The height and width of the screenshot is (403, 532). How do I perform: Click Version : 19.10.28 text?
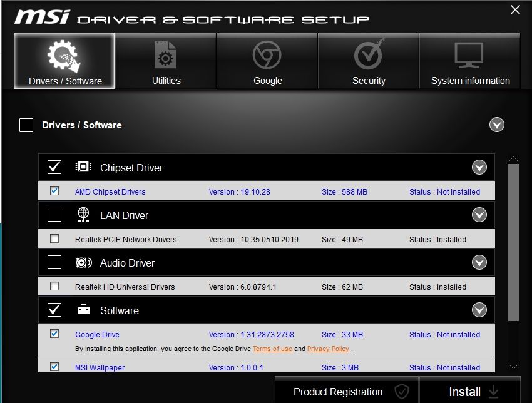click(x=240, y=192)
